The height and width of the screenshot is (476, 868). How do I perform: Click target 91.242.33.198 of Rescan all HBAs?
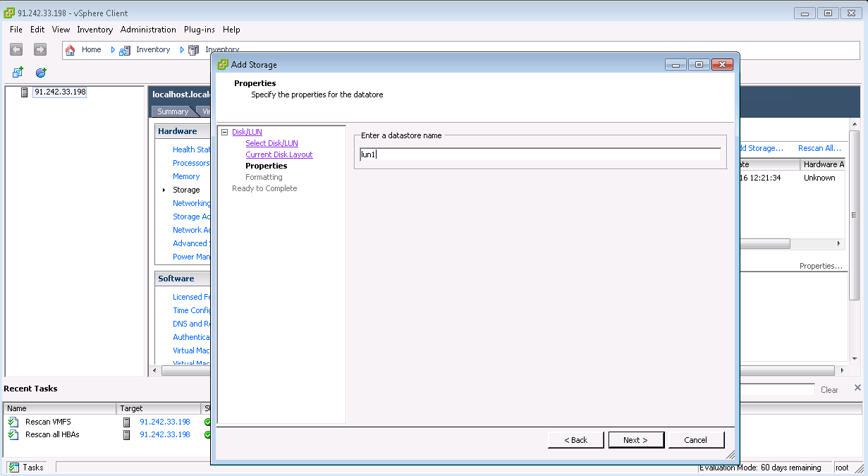pyautogui.click(x=165, y=434)
